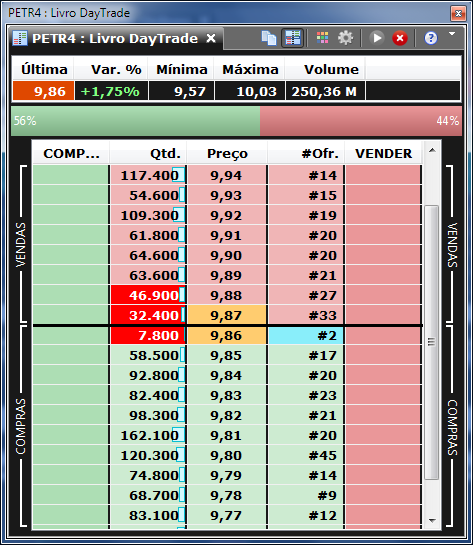
Task: Click the Mínima column header
Action: point(181,69)
